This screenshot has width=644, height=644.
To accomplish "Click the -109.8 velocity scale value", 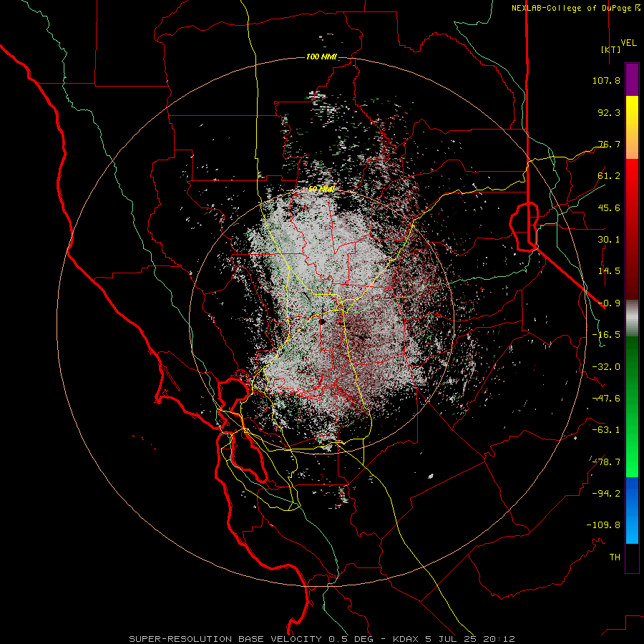I will 603,525.
